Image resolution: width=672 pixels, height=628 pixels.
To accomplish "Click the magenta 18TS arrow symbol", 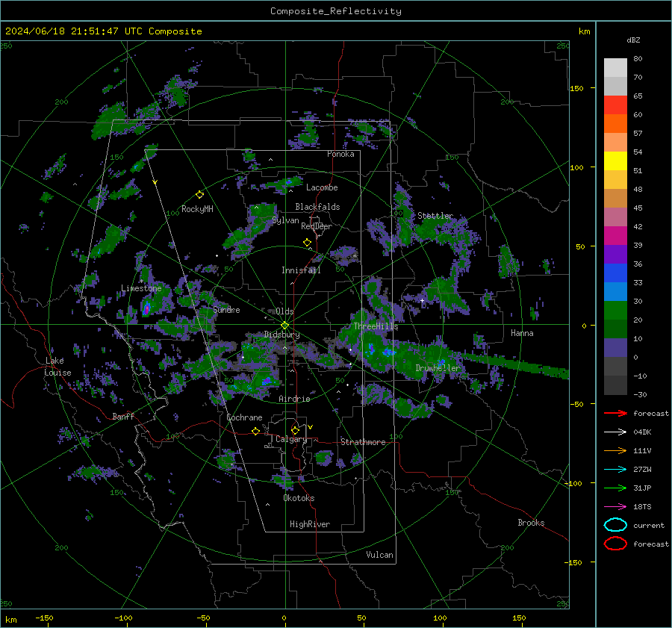I will (x=615, y=507).
